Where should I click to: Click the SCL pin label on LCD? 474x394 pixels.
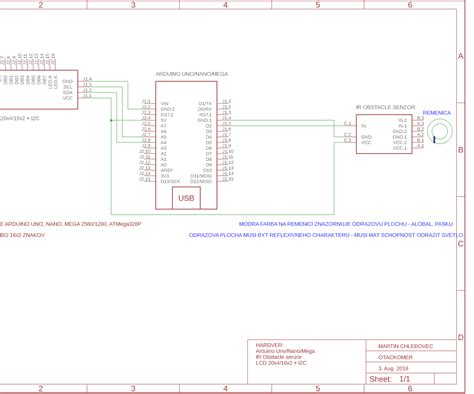(68, 87)
